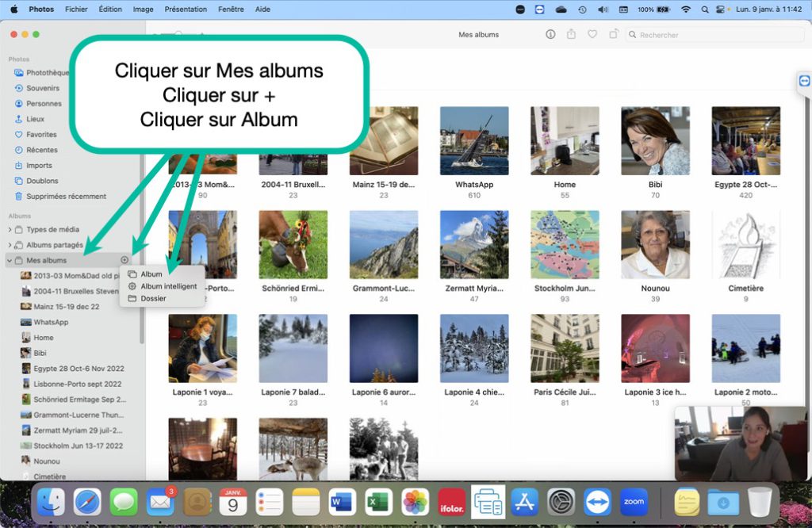Choose Album from the popup menu
This screenshot has height=528, width=812.
(151, 274)
